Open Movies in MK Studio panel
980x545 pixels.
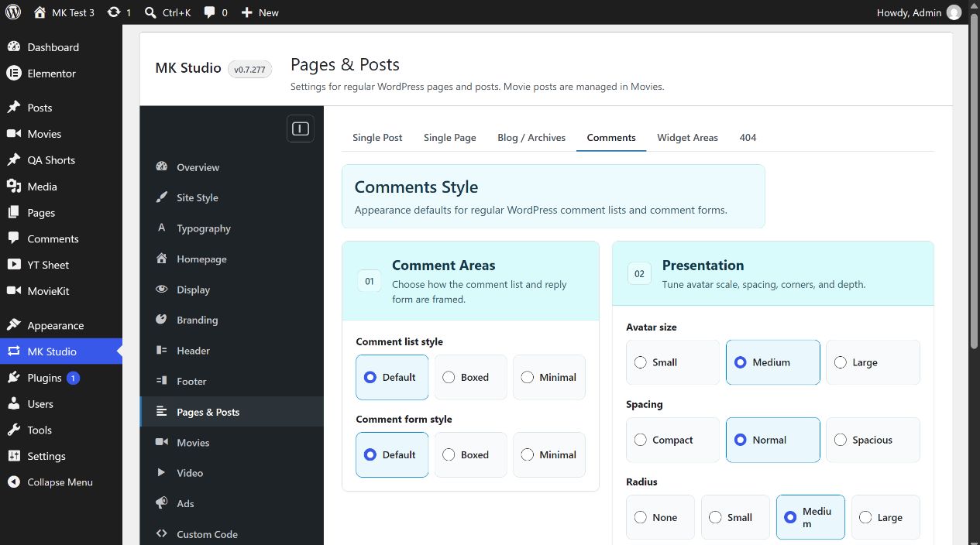pyautogui.click(x=232, y=442)
